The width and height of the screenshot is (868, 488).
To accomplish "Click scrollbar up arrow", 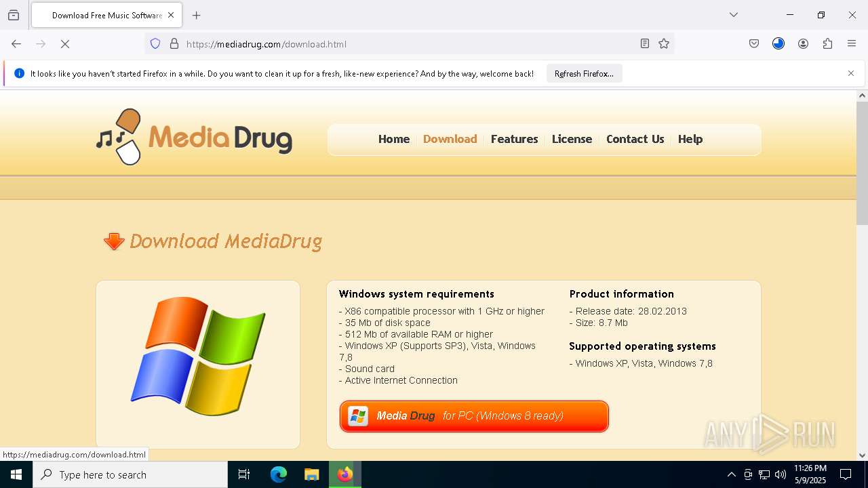I will coord(862,96).
